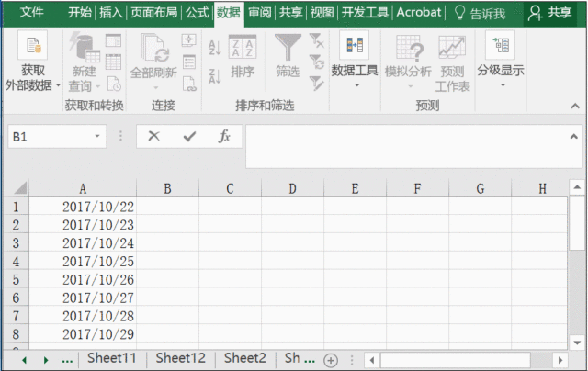588x371 pixels.
Task: Click the 从表格 icon under 获取和转换
Action: pos(113,62)
